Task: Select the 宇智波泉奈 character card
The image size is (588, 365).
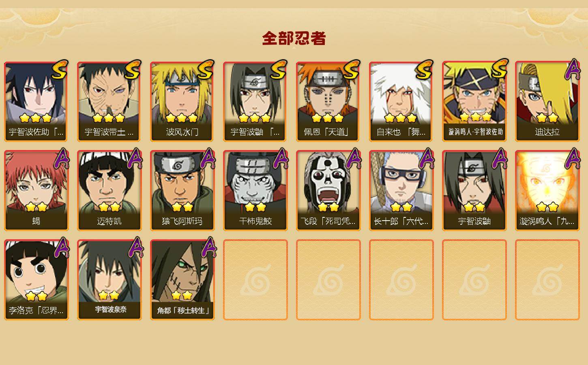Action: 109,280
